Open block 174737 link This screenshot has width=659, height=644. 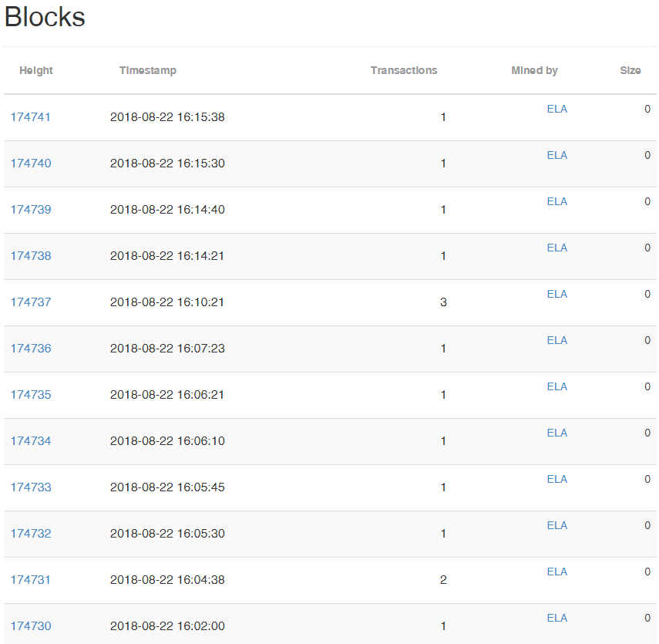pyautogui.click(x=31, y=302)
